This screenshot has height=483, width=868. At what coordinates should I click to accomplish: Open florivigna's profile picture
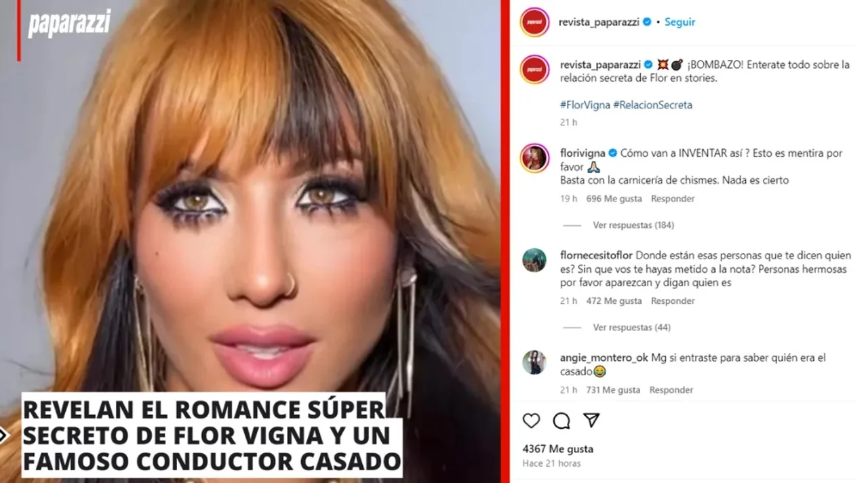click(534, 158)
